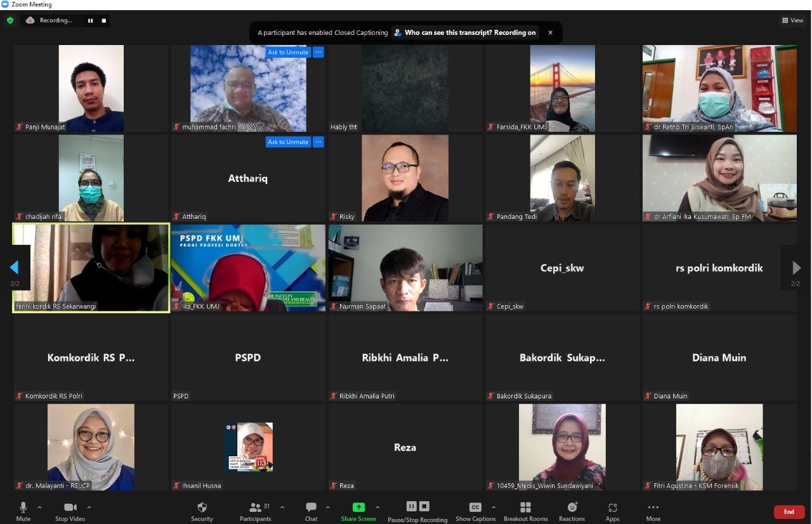Open more options on muhammad fachri tile
This screenshot has width=812, height=524.
[318, 52]
